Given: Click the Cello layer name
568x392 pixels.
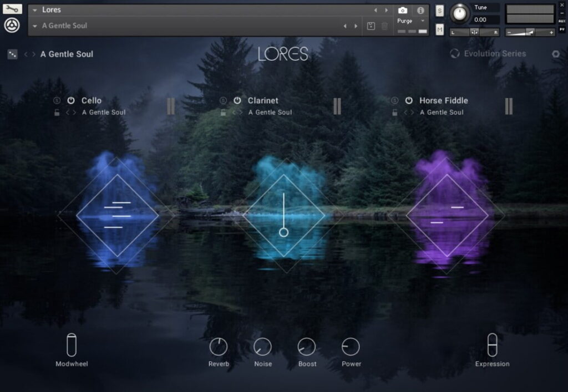Looking at the screenshot, I should (92, 100).
